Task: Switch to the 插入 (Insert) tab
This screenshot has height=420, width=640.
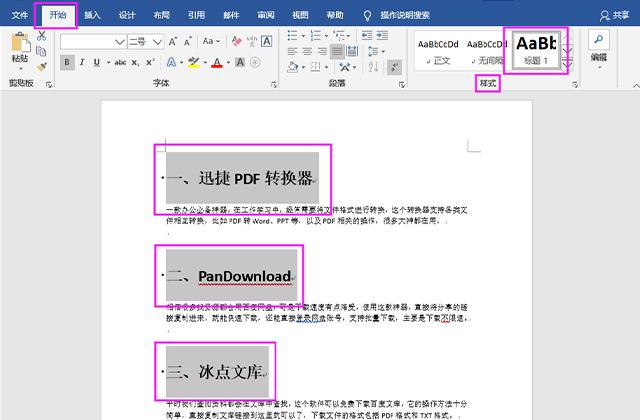Action: click(x=92, y=16)
